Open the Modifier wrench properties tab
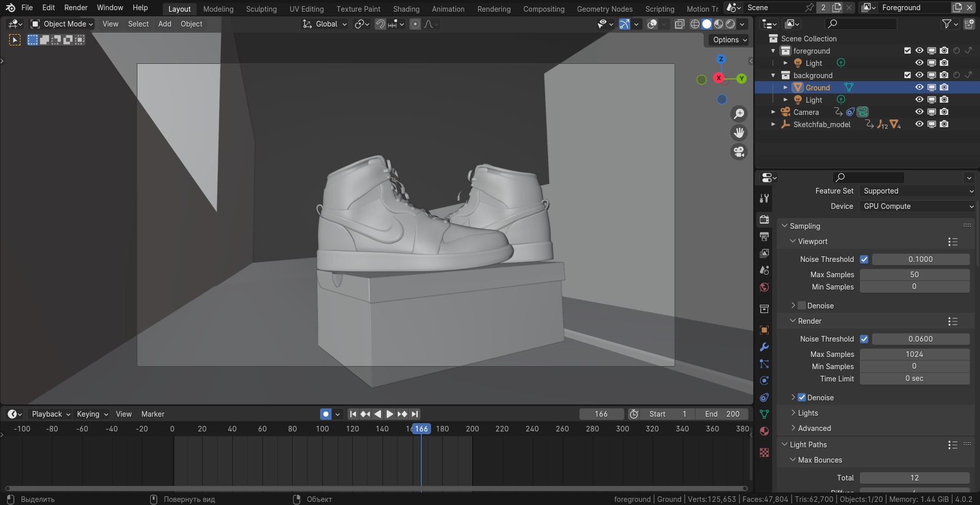The image size is (980, 505). pyautogui.click(x=764, y=347)
